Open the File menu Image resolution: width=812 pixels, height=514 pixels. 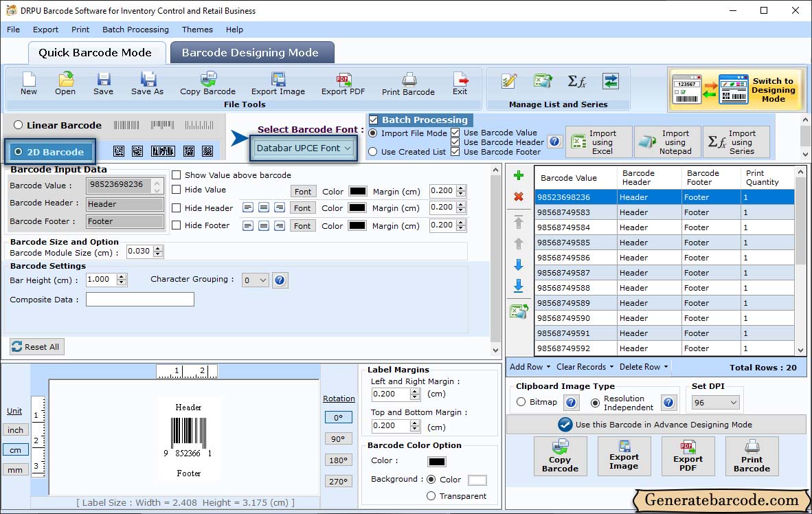(x=14, y=30)
